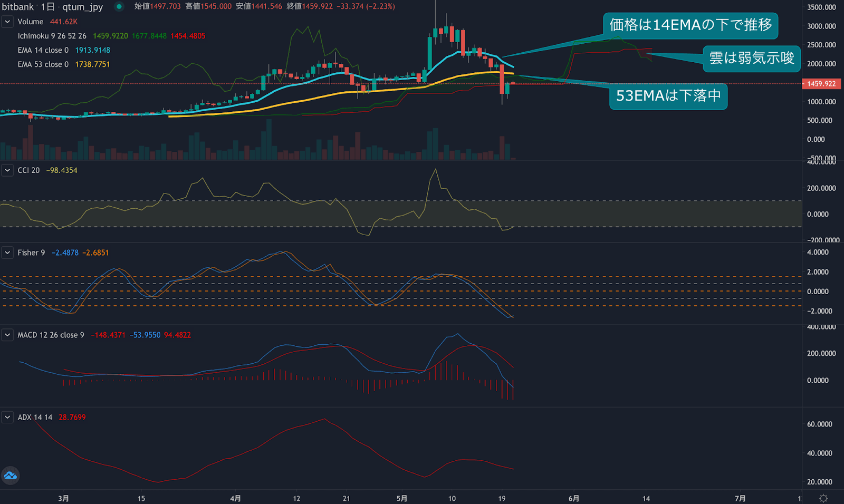844x504 pixels.
Task: Toggle the Fisher pane collapse arrow
Action: [7, 253]
